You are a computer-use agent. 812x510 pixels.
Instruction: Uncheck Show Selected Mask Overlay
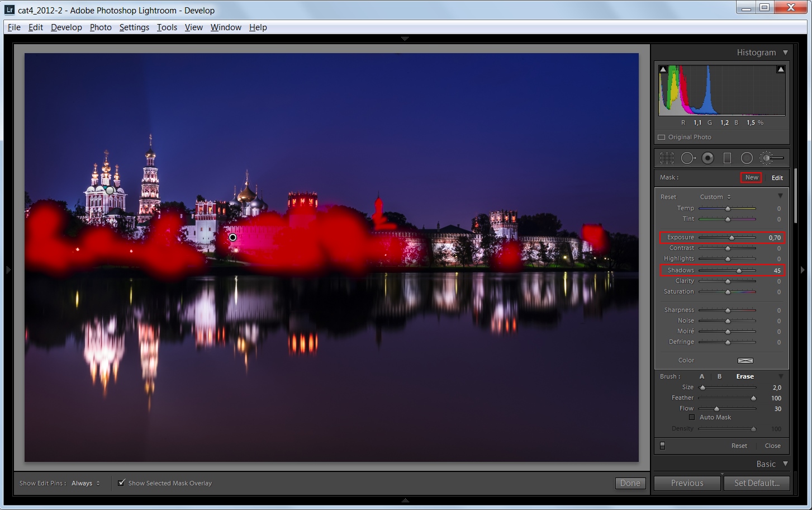pyautogui.click(x=121, y=483)
